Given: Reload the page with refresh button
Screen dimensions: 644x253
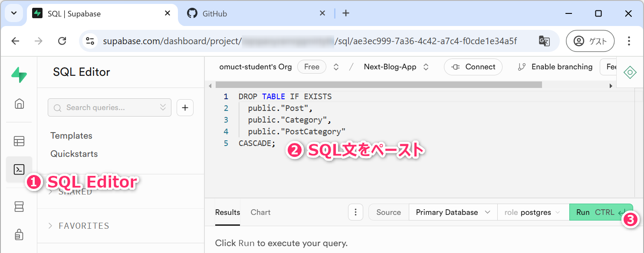Looking at the screenshot, I should pos(62,41).
